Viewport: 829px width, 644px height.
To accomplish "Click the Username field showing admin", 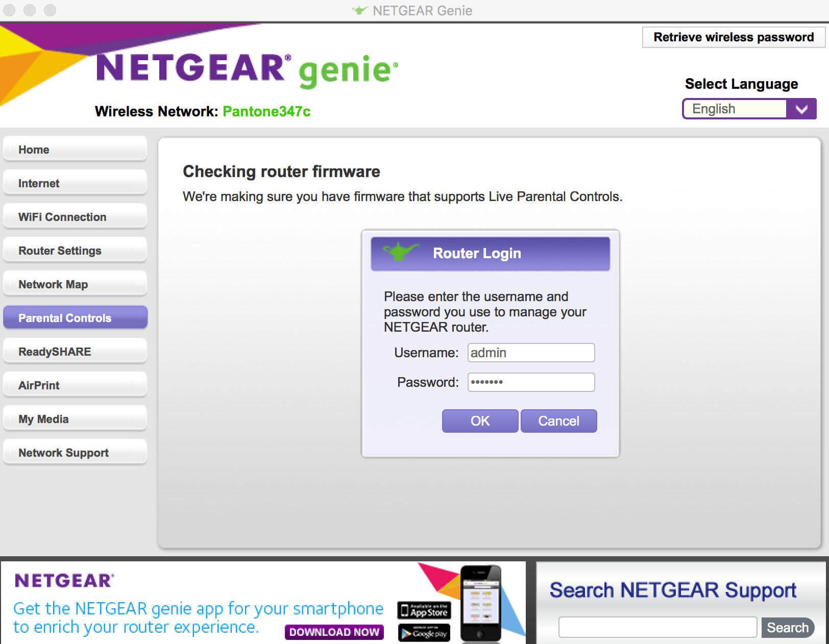I will click(x=531, y=353).
